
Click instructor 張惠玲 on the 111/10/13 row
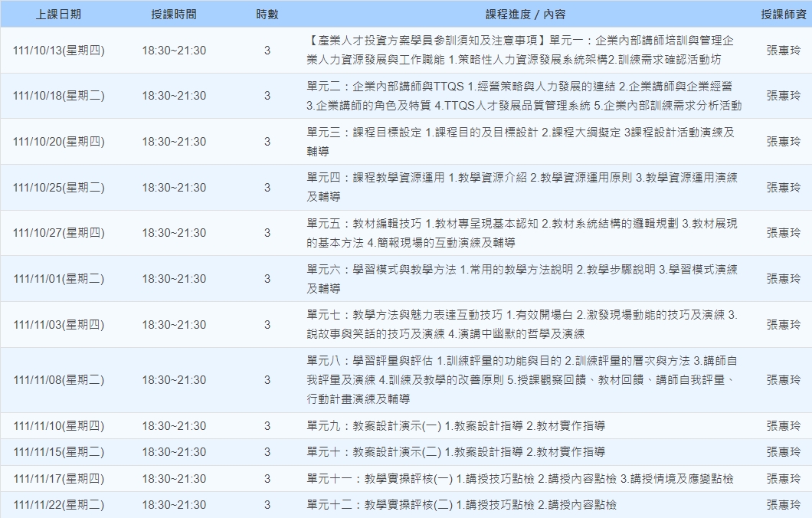[783, 51]
